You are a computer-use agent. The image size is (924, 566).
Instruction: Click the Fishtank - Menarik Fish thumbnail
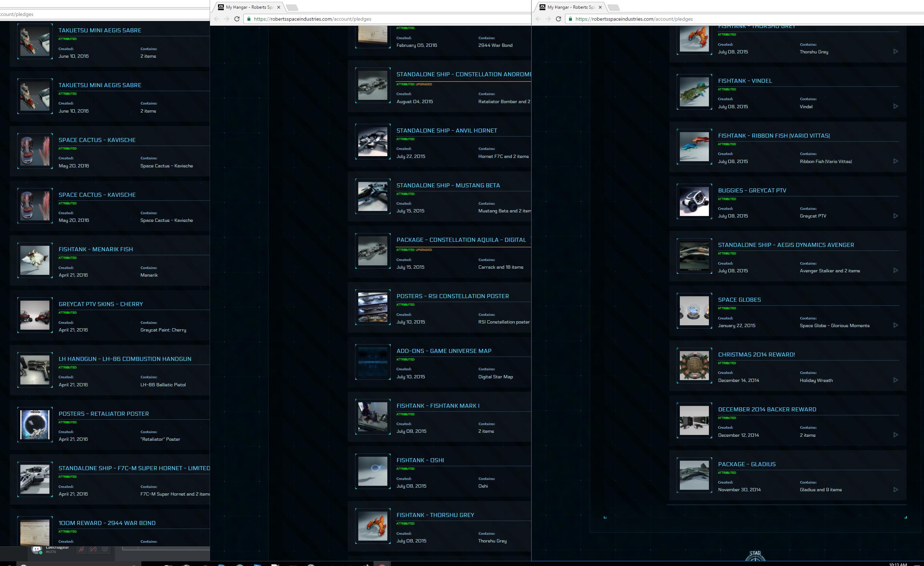tap(35, 260)
